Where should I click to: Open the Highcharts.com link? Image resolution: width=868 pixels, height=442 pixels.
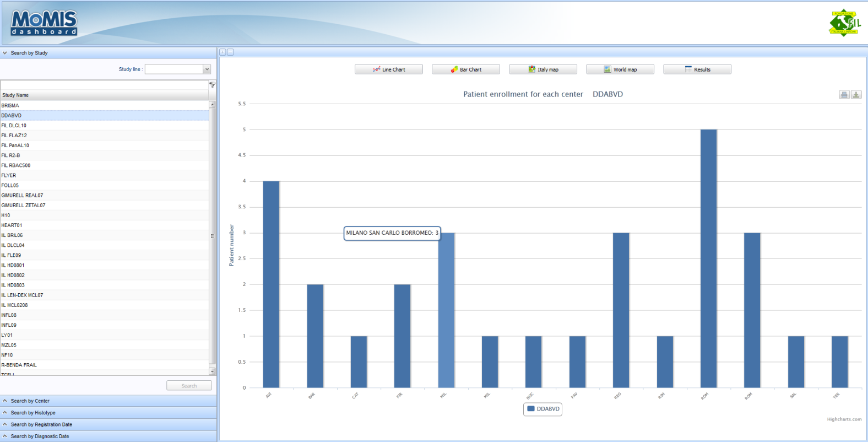(844, 419)
